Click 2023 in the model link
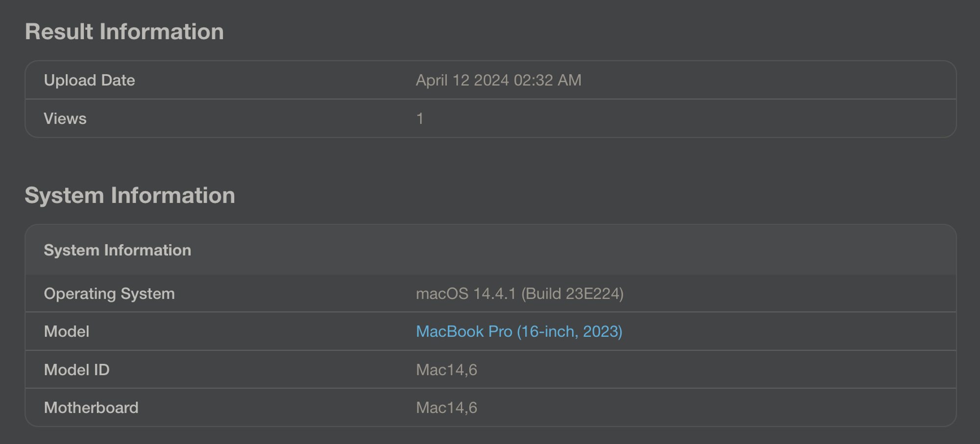The width and height of the screenshot is (980, 444). point(601,331)
